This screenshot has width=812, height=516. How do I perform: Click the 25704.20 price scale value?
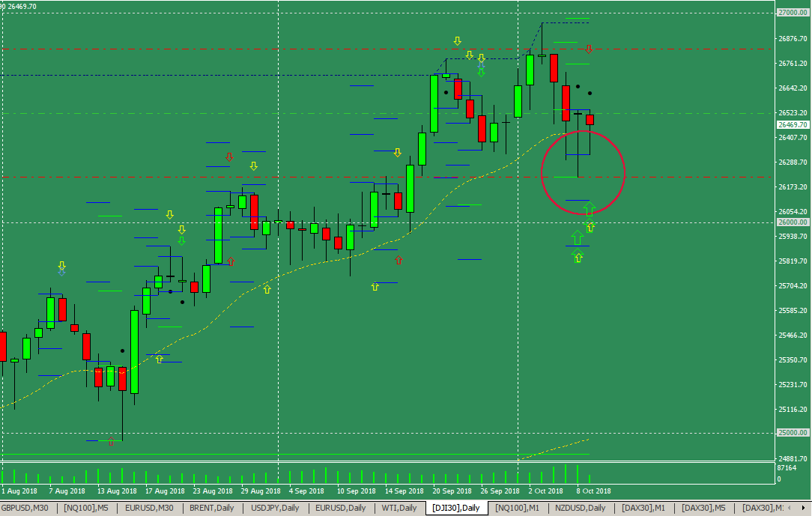coord(793,285)
